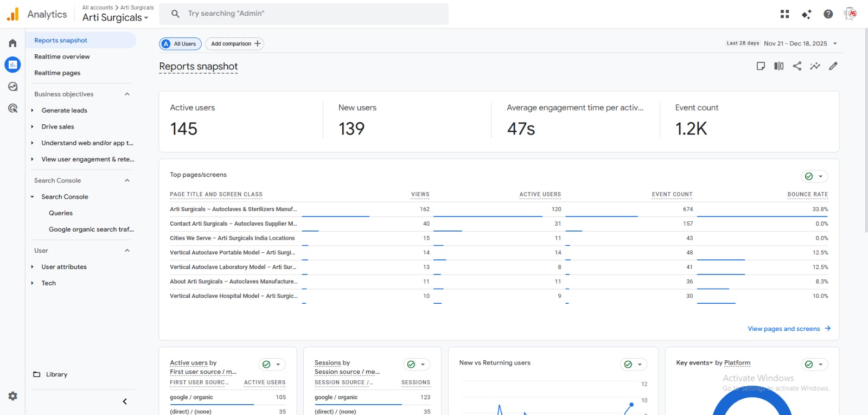The image size is (868, 415).
Task: Click the share this report icon
Action: pyautogui.click(x=797, y=66)
